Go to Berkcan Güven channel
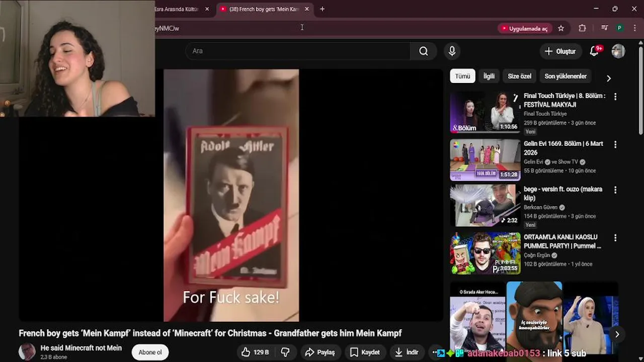644x362 pixels. click(x=541, y=207)
